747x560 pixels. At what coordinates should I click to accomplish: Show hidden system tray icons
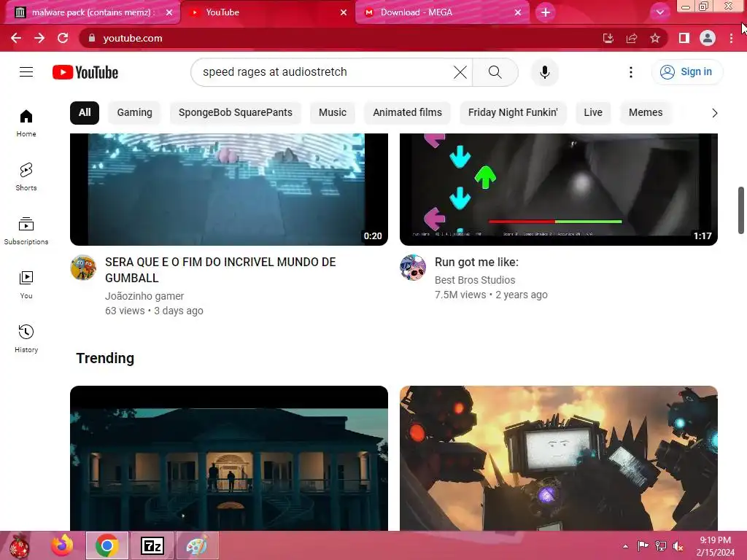coord(625,546)
